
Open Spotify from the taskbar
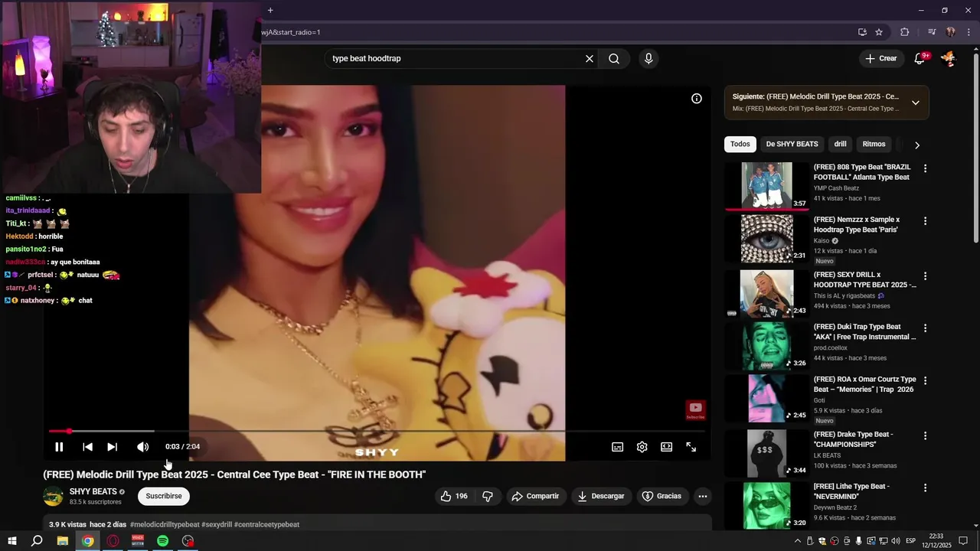[x=162, y=541]
